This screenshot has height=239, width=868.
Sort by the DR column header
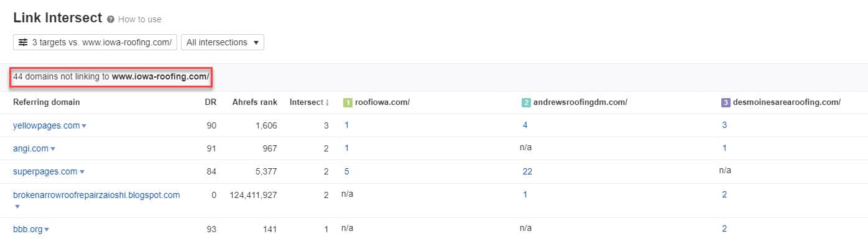211,102
